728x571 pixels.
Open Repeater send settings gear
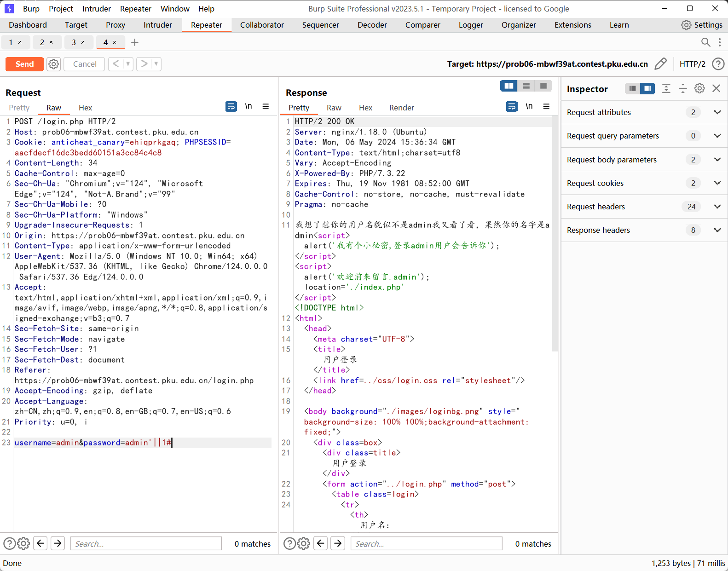coord(54,64)
